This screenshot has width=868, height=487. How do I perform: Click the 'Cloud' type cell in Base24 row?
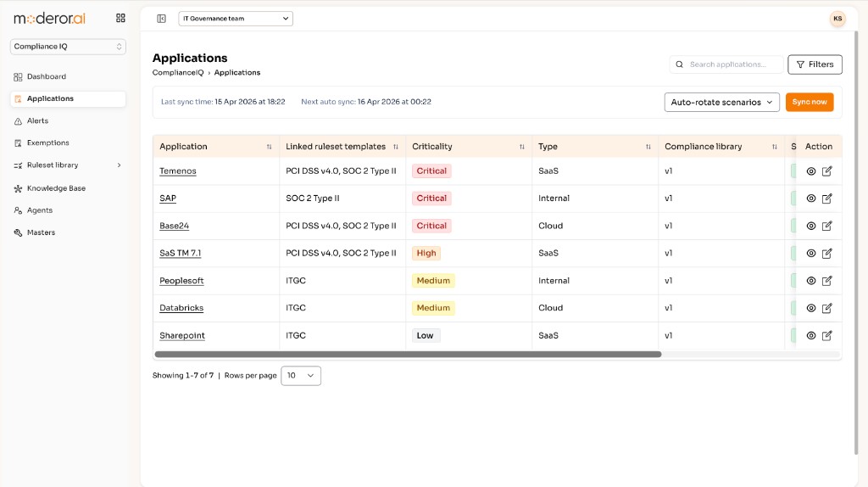551,226
